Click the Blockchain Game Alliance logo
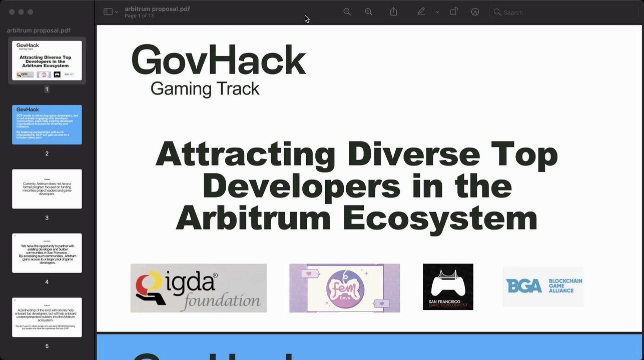Image resolution: width=644 pixels, height=360 pixels. pyautogui.click(x=543, y=286)
